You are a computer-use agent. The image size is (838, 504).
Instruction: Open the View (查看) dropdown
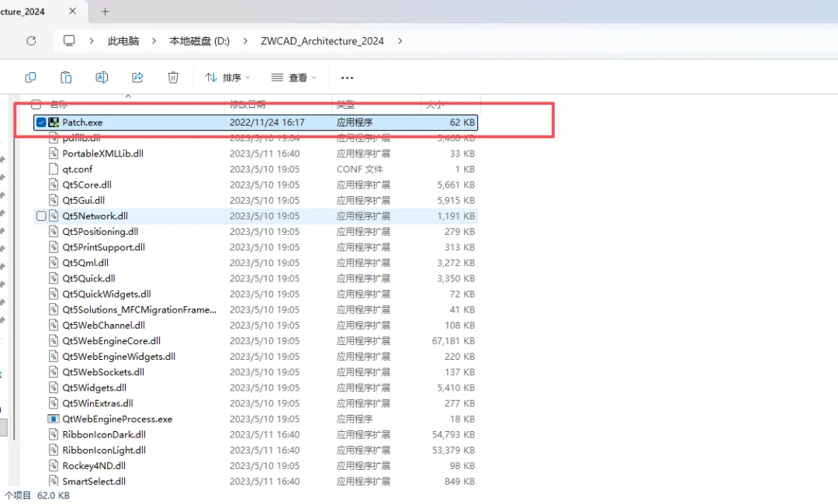click(x=293, y=78)
